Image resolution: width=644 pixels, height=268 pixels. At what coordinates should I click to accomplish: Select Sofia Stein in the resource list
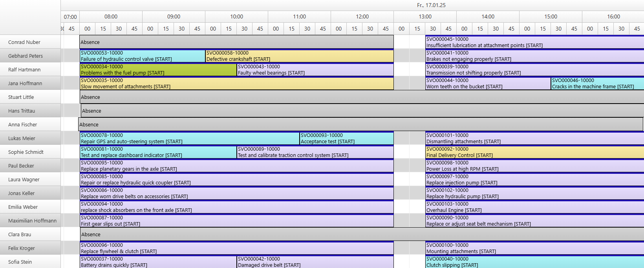tap(20, 262)
